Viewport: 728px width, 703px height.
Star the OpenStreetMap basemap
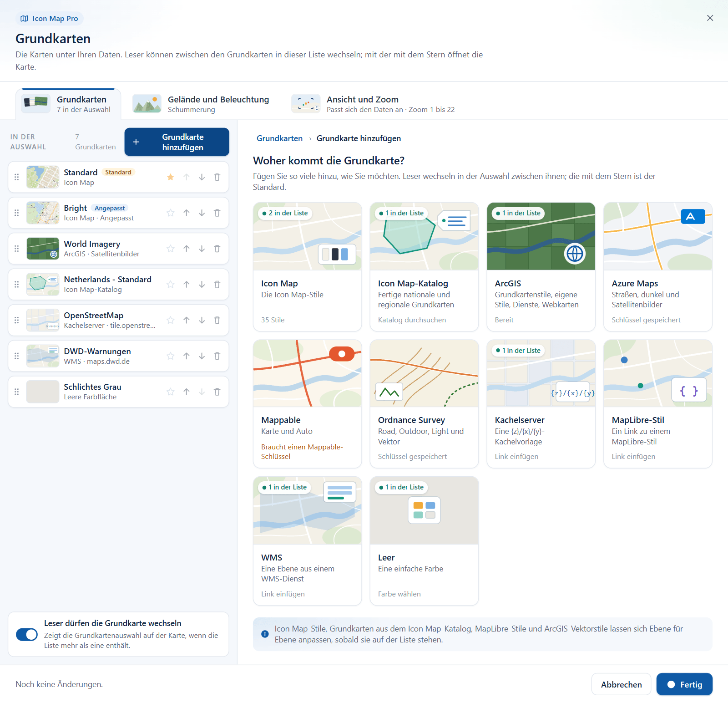click(171, 320)
